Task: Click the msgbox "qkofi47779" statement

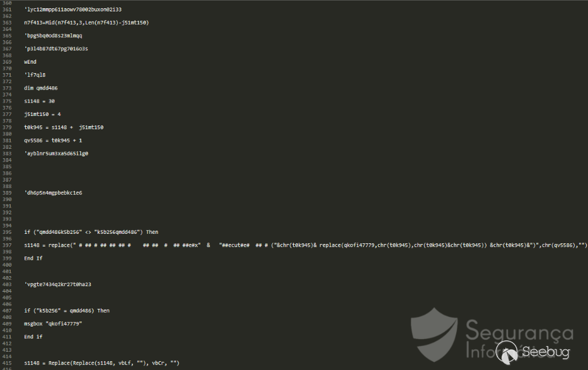Action: (x=53, y=323)
